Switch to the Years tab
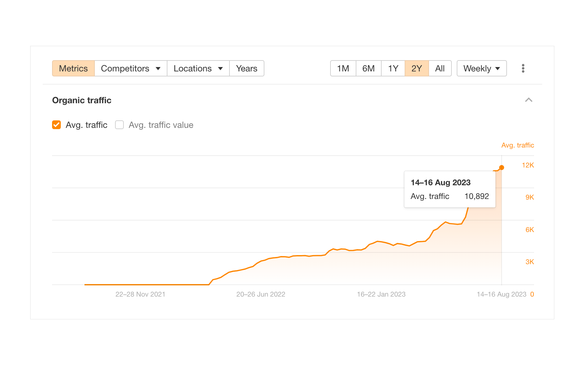Screen dimensions: 588x368 247,68
